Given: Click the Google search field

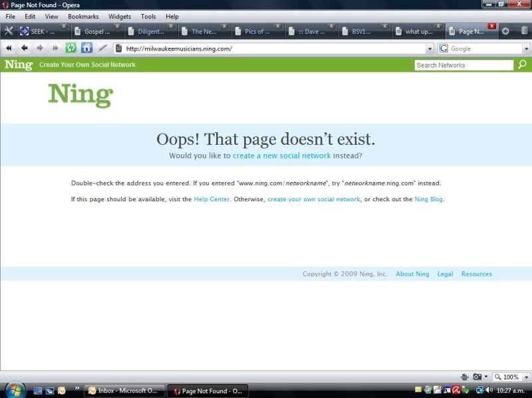Looking at the screenshot, I should click(x=485, y=49).
